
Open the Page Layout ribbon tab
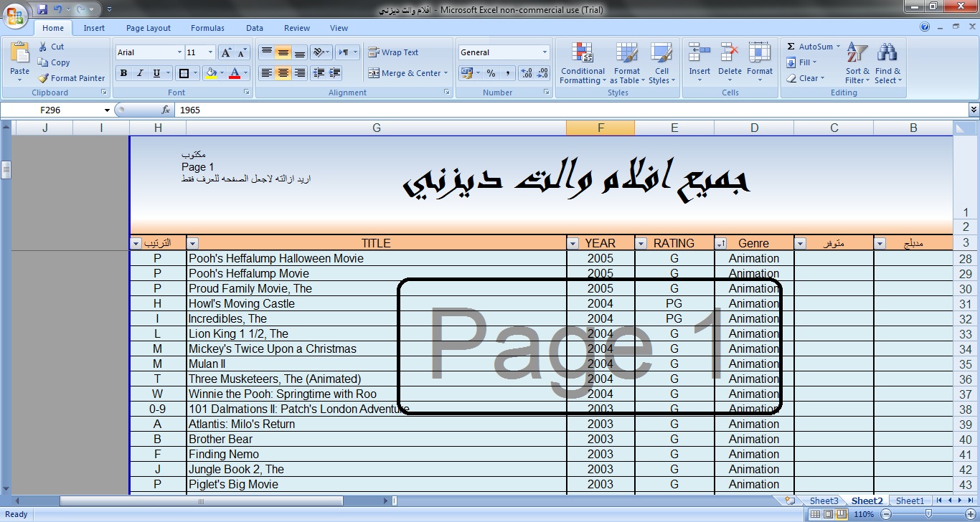(x=149, y=28)
